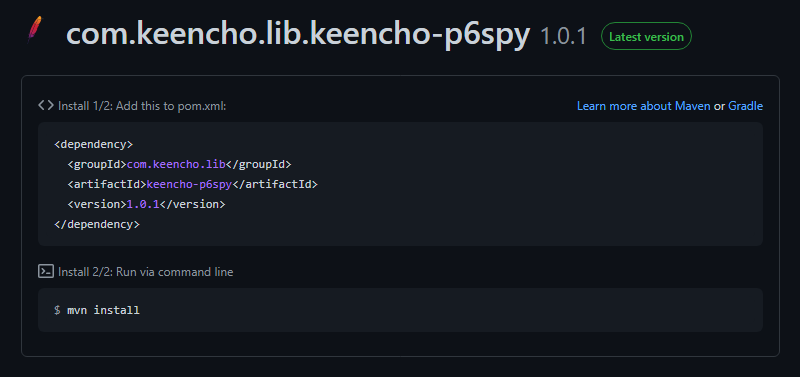This screenshot has height=377, width=800.
Task: Select the keencho-p6spy artifactId value
Action: click(x=189, y=184)
